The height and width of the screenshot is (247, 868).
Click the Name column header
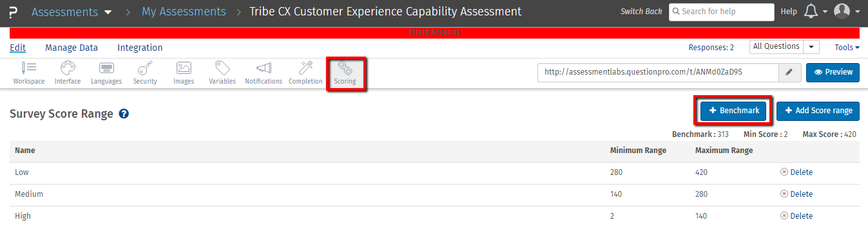(25, 151)
